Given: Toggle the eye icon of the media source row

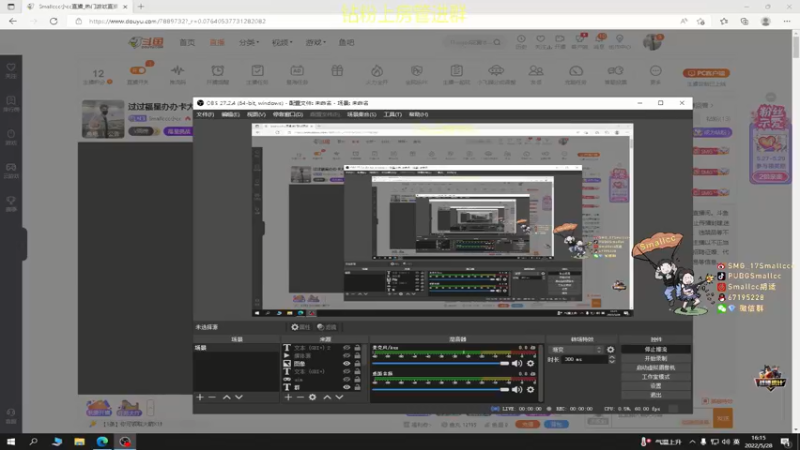Looking at the screenshot, I should coord(346,356).
